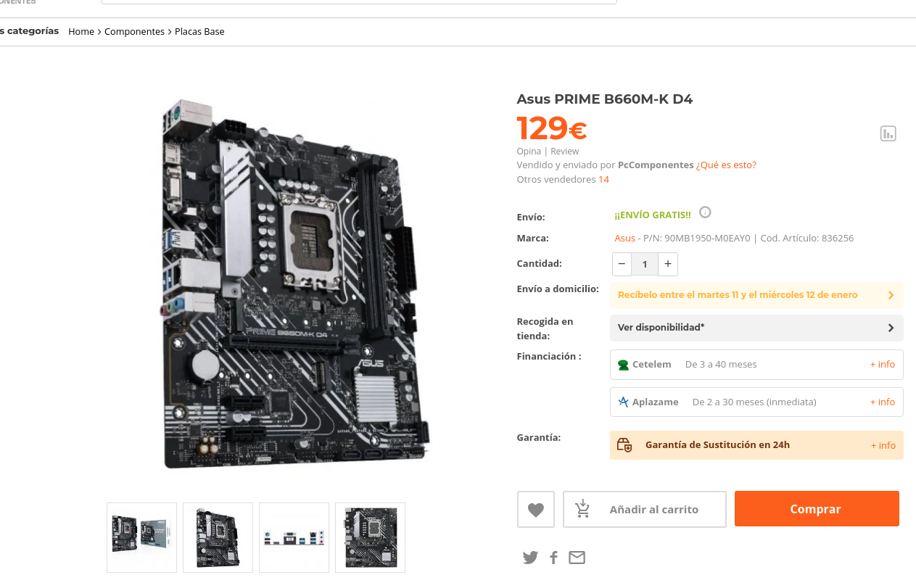The height and width of the screenshot is (588, 916).
Task: Share the product via email envelope icon
Action: tap(577, 557)
